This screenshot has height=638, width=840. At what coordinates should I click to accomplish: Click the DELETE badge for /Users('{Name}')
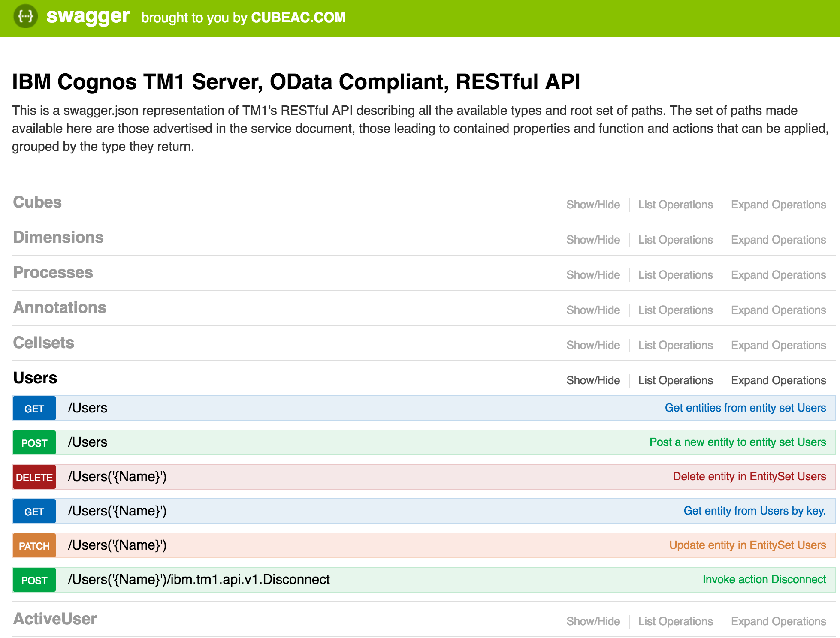pyautogui.click(x=34, y=477)
